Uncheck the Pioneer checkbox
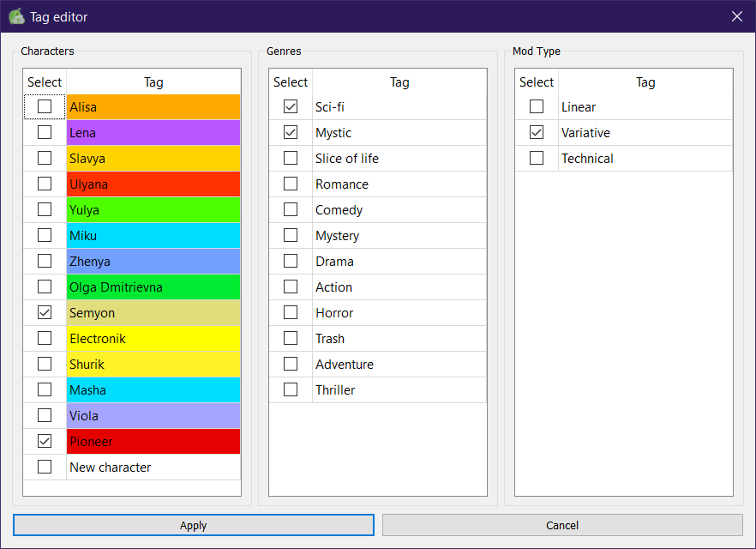The width and height of the screenshot is (756, 549). (x=45, y=441)
